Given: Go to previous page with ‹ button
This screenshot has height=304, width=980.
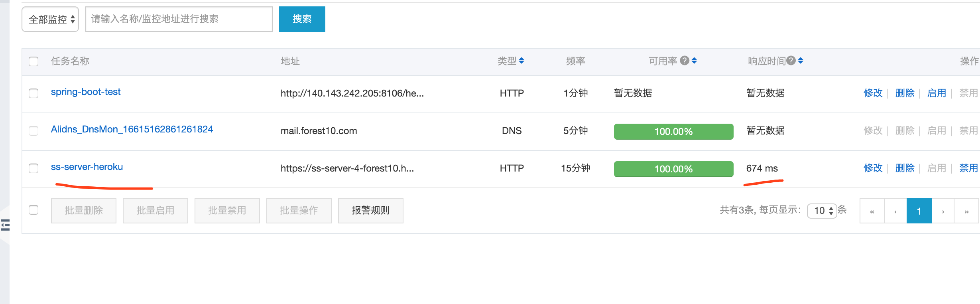Looking at the screenshot, I should coord(895,211).
